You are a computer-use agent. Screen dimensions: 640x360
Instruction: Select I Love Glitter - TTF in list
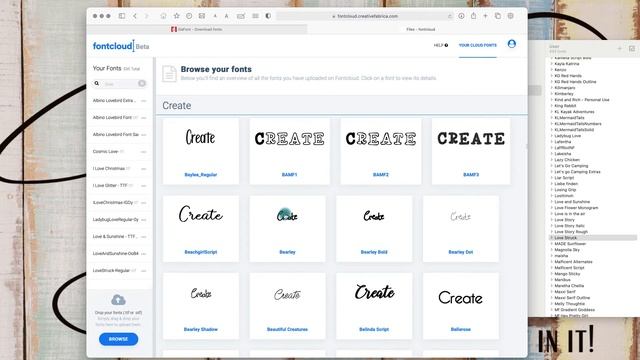pos(111,186)
